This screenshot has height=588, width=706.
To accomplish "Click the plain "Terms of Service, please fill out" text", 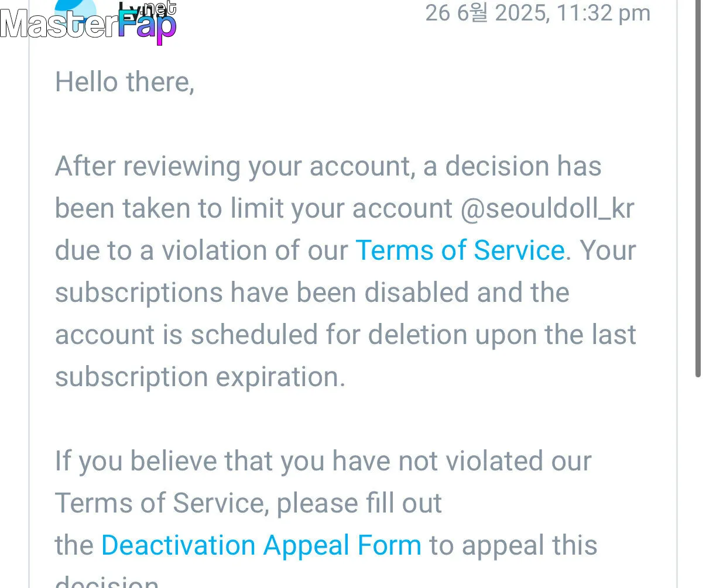I will (248, 503).
